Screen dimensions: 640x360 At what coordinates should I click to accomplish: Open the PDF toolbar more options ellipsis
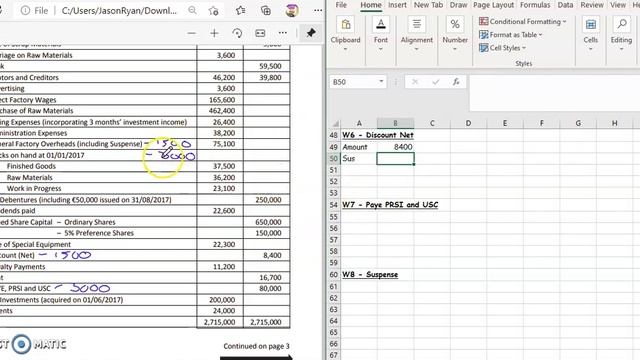coord(283,33)
